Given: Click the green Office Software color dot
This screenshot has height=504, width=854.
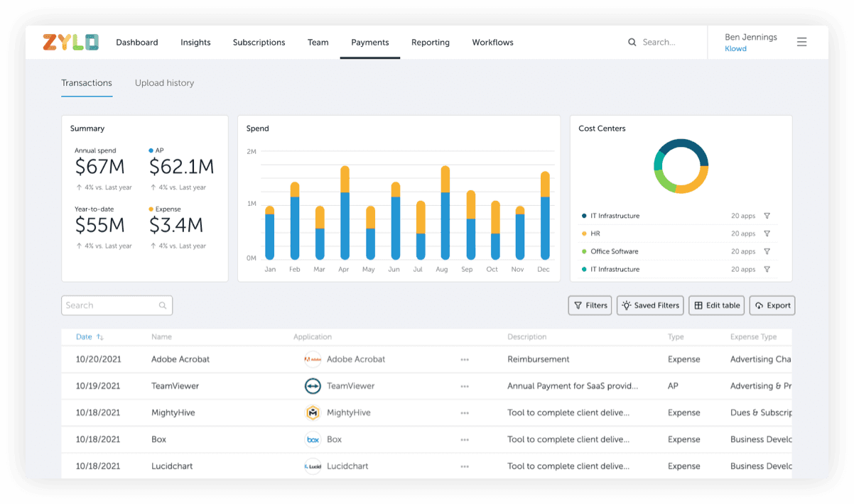Looking at the screenshot, I should (x=584, y=251).
